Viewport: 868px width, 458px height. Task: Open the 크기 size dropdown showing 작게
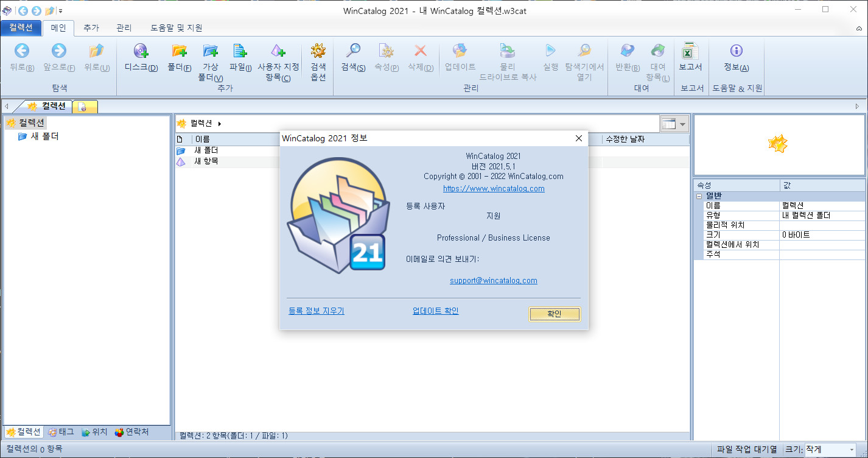pyautogui.click(x=852, y=449)
